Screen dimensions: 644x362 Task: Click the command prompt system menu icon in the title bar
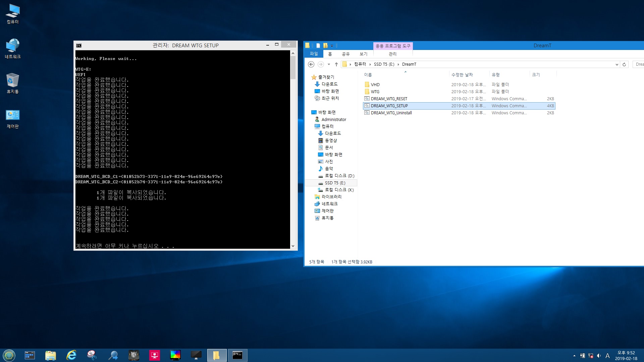coord(79,46)
